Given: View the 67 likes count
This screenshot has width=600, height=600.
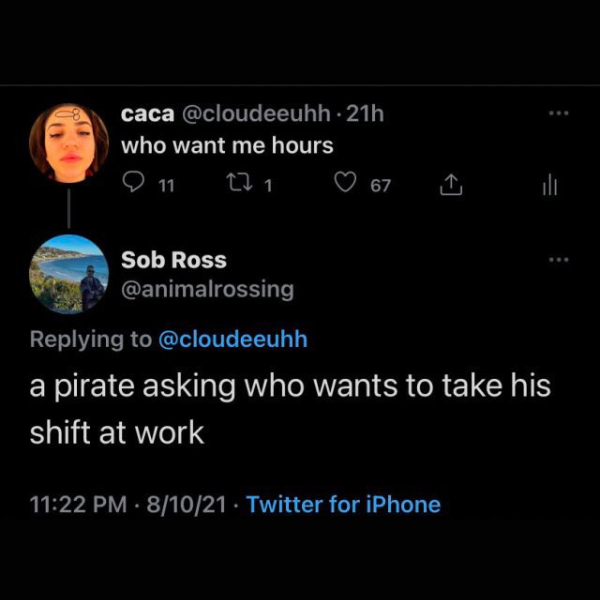Looking at the screenshot, I should [x=380, y=185].
